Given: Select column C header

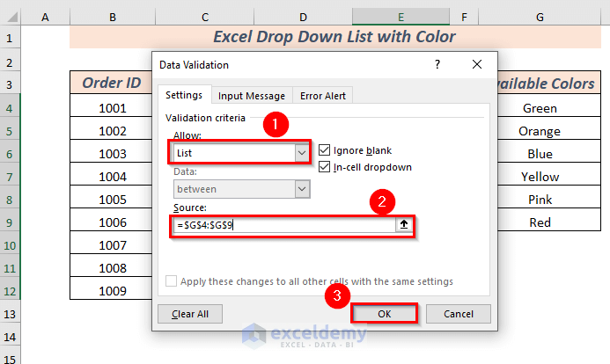Looking at the screenshot, I should (205, 17).
